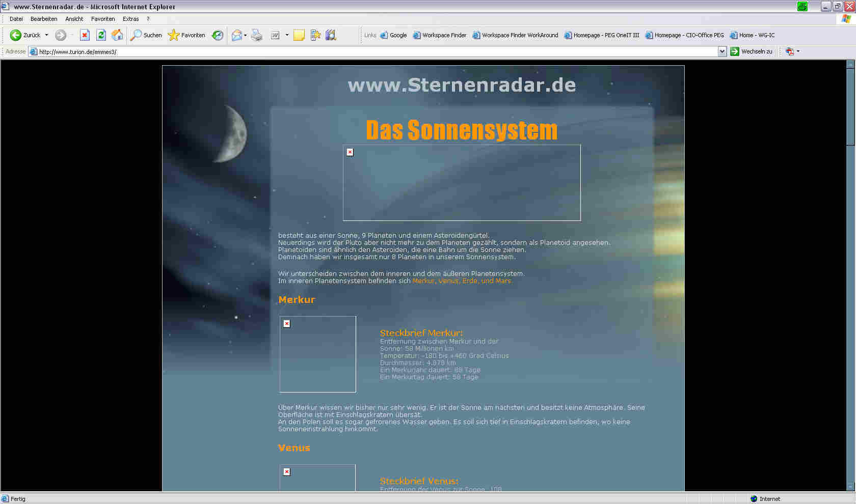The height and width of the screenshot is (504, 856).
Task: Stop page loading with the red stop icon
Action: pyautogui.click(x=84, y=35)
